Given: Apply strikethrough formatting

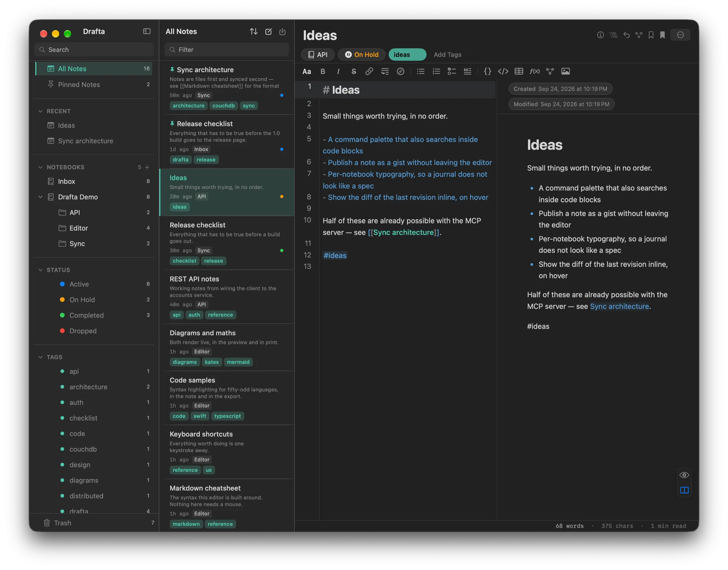Looking at the screenshot, I should [353, 71].
